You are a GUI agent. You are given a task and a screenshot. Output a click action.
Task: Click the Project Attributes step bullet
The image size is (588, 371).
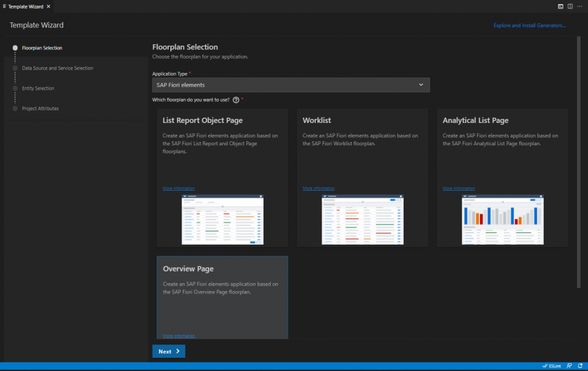coord(15,109)
